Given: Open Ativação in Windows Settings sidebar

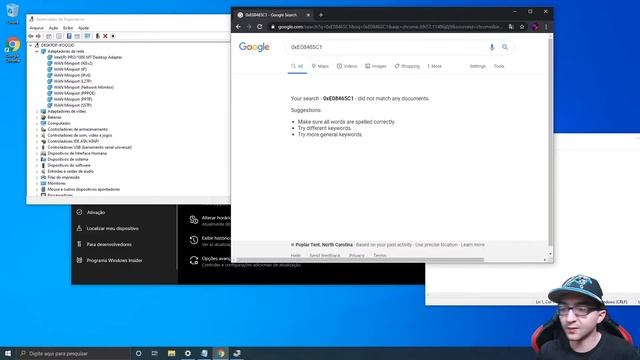Looking at the screenshot, I should point(96,213).
